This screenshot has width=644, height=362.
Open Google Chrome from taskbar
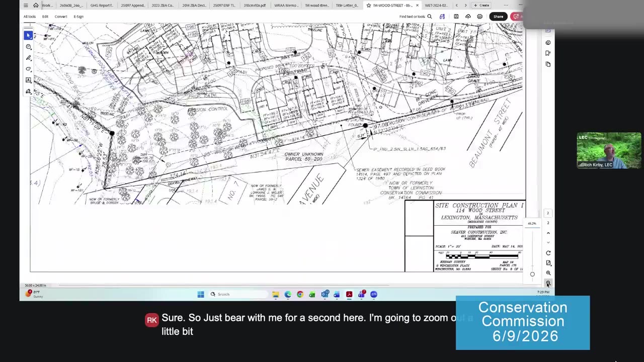click(300, 294)
